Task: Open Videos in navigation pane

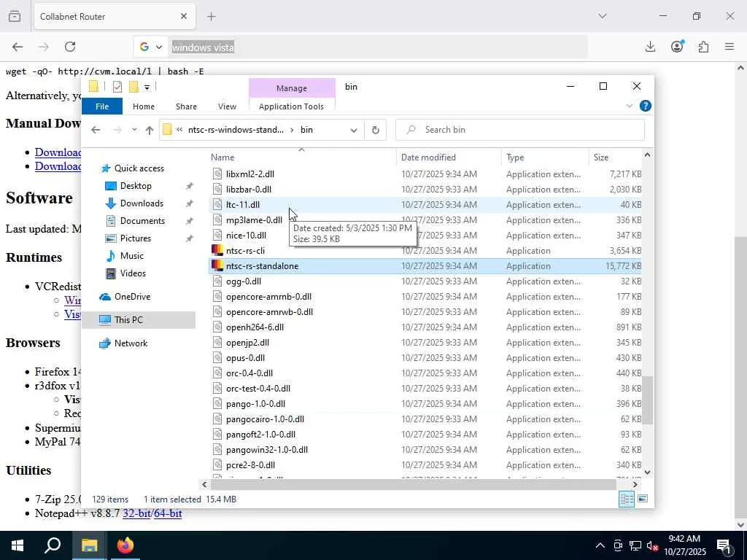Action: [133, 273]
